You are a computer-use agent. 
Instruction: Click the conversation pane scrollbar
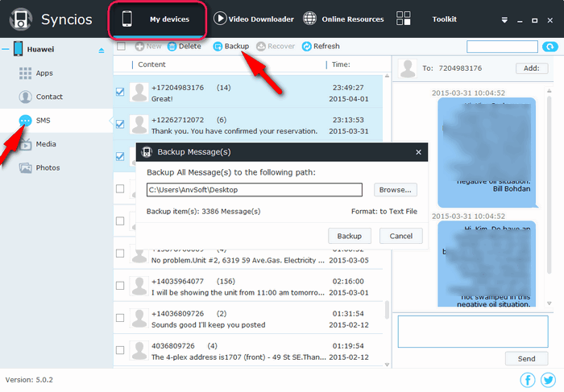pyautogui.click(x=549, y=184)
